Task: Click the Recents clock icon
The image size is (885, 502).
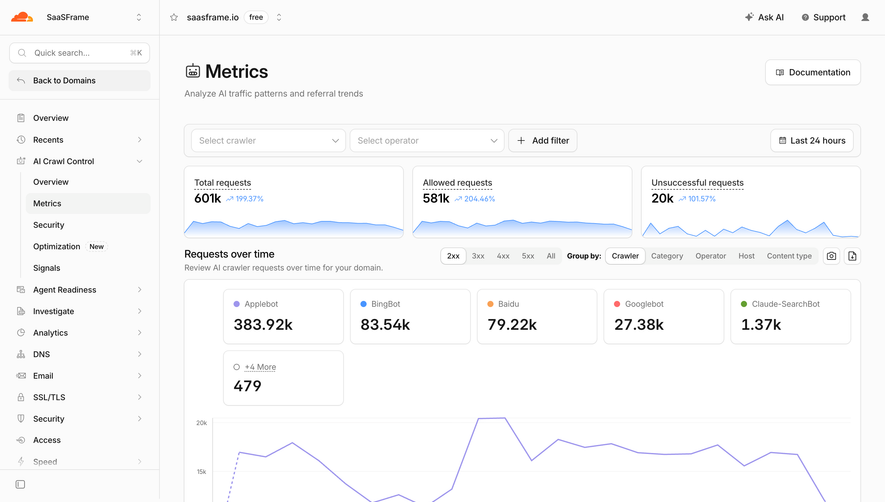Action: [21, 139]
